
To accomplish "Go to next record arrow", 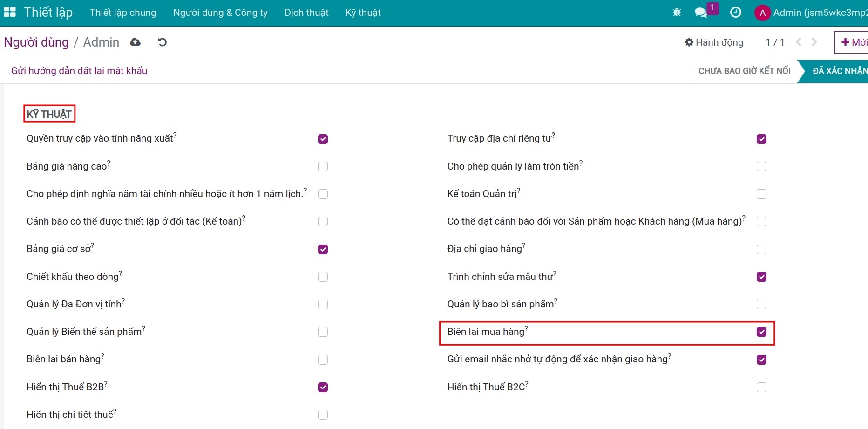I will point(814,42).
